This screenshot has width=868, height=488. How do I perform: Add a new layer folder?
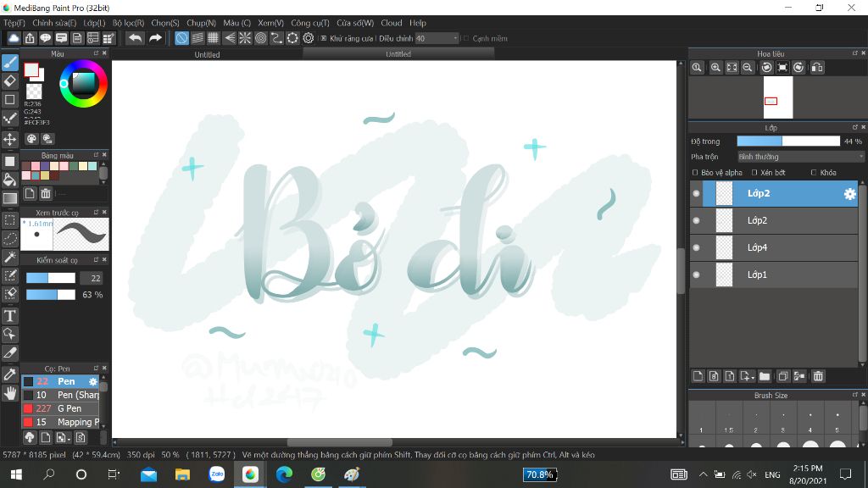(x=765, y=376)
